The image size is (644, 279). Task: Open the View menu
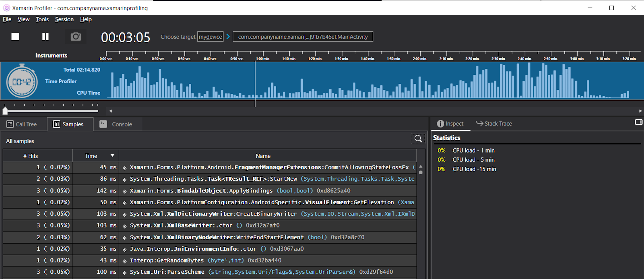coord(23,19)
